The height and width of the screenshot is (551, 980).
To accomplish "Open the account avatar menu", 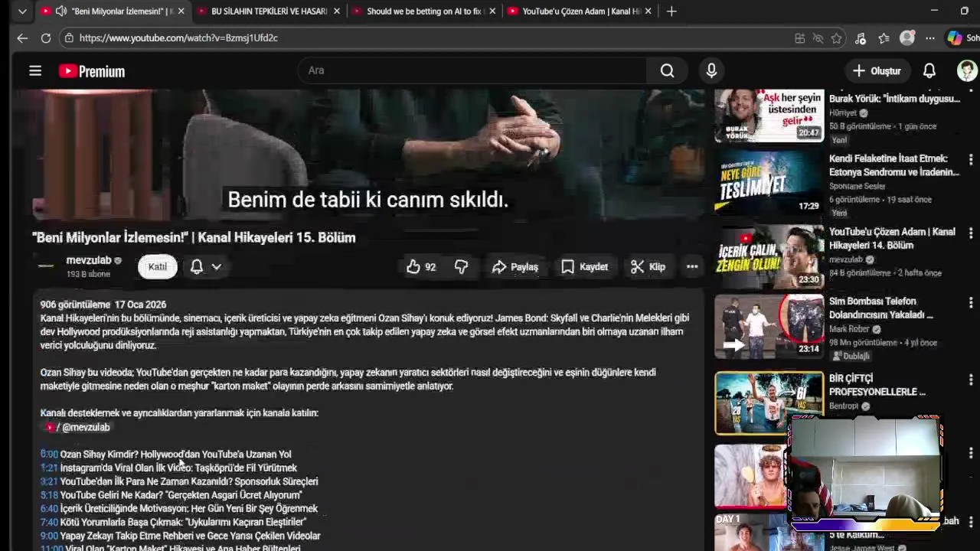I will (967, 70).
